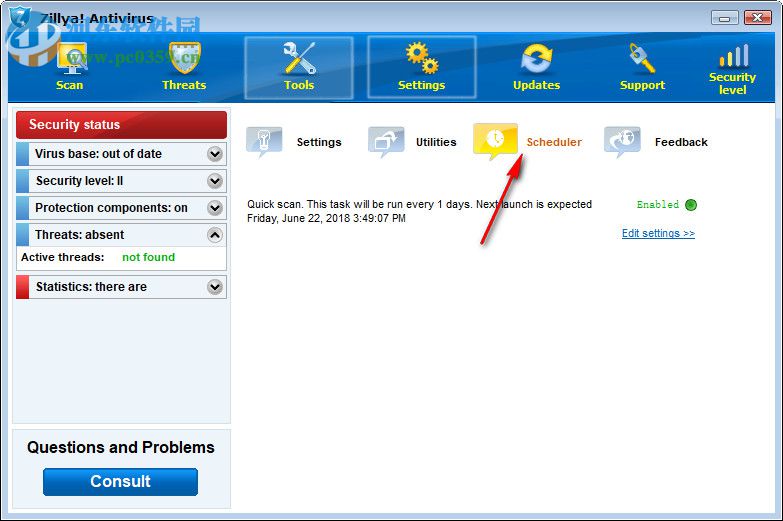783x521 pixels.
Task: Click the yellow Scheduler clock icon
Action: pos(495,141)
